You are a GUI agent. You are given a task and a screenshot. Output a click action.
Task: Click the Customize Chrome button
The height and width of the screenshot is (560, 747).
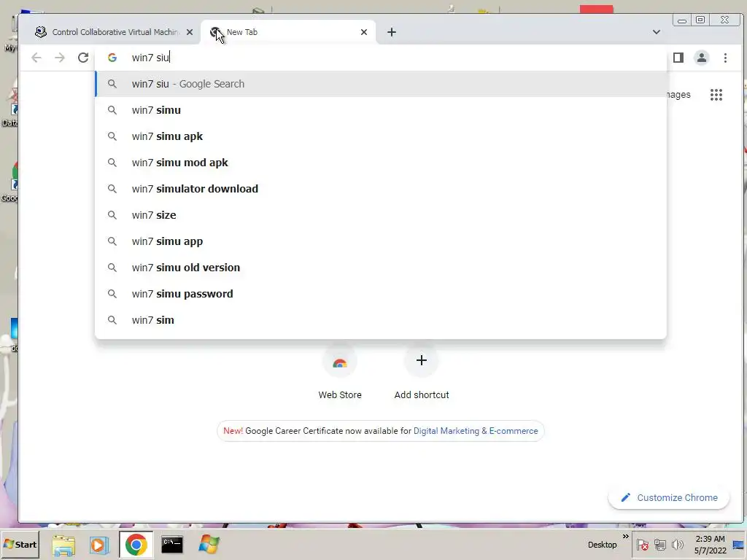669,497
